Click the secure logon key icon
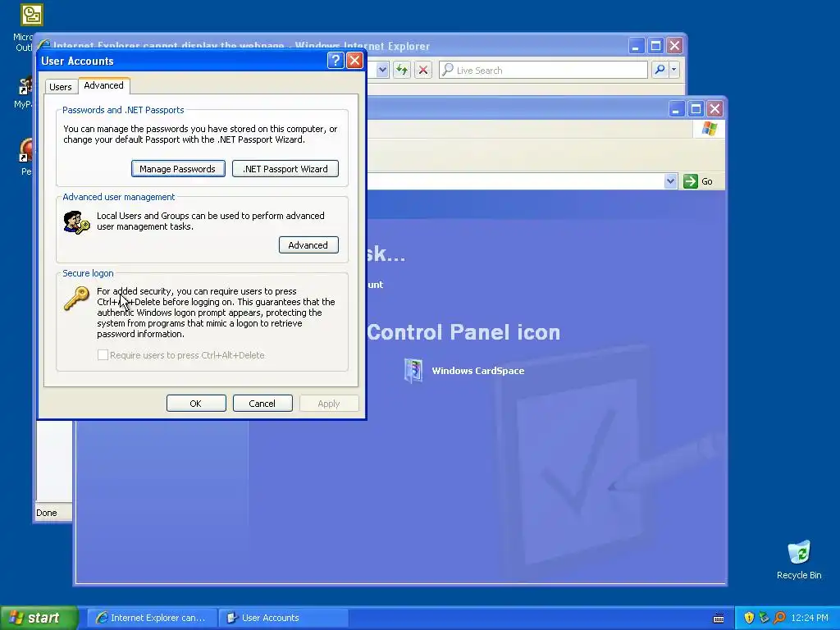840x630 pixels. pyautogui.click(x=76, y=299)
